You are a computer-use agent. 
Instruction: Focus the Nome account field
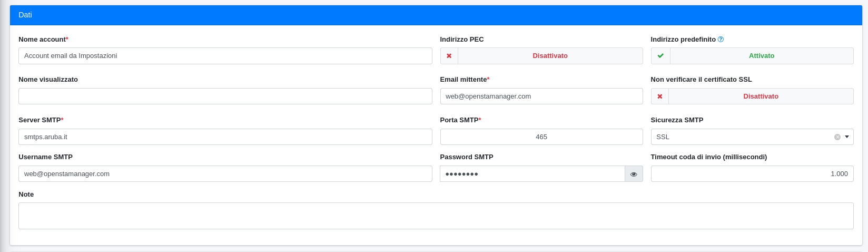pyautogui.click(x=225, y=56)
